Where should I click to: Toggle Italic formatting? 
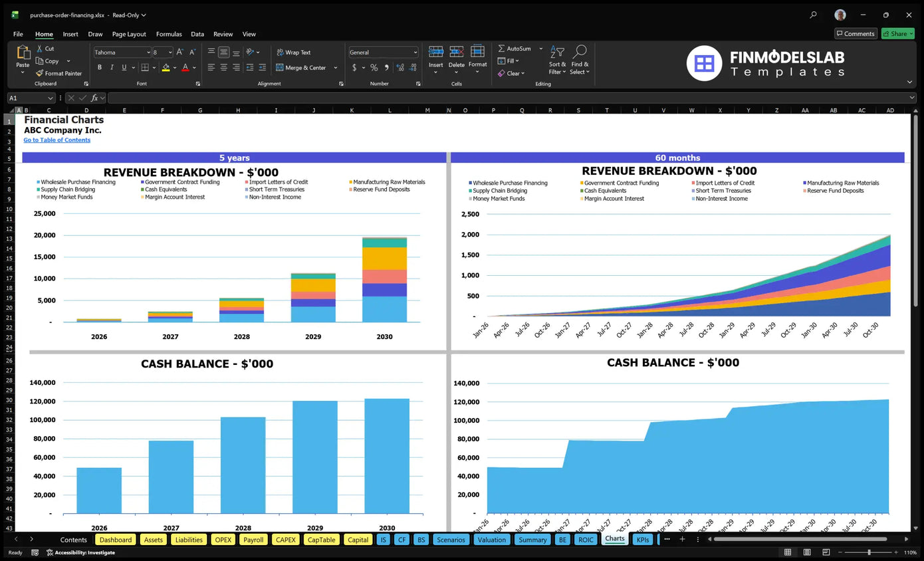coord(112,67)
